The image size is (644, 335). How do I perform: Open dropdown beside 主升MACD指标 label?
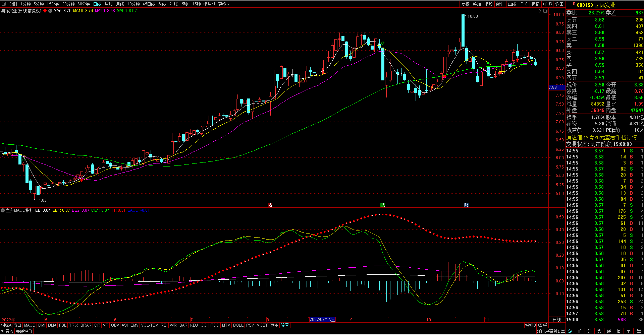[x=3, y=210]
